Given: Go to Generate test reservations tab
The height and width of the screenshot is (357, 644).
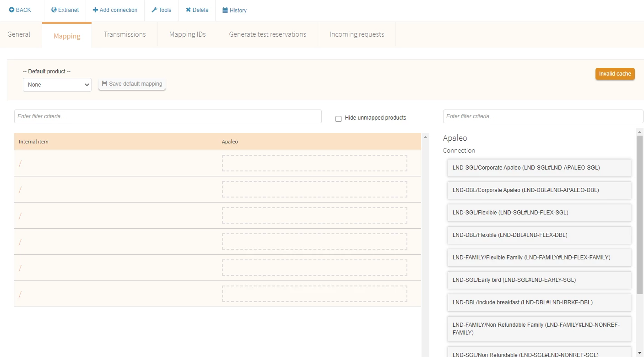Looking at the screenshot, I should (267, 34).
